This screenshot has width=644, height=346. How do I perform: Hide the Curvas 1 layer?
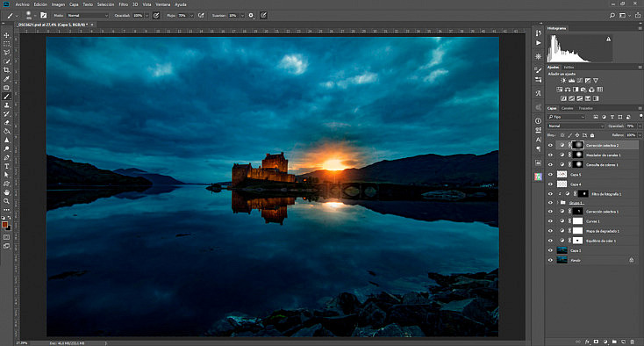pyautogui.click(x=550, y=221)
